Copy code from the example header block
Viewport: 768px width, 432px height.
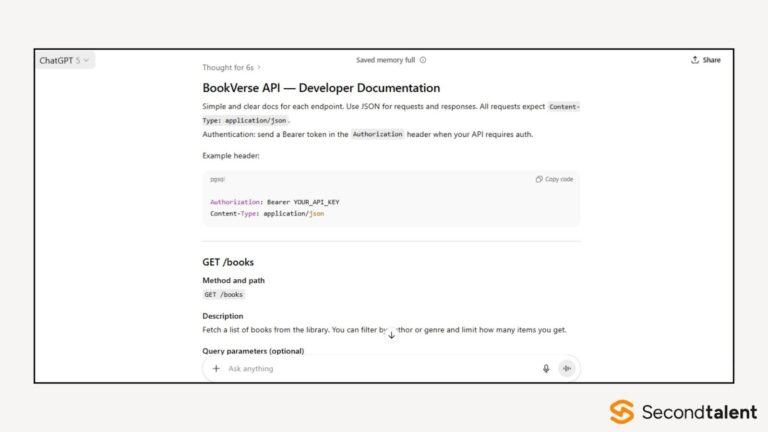coord(554,179)
